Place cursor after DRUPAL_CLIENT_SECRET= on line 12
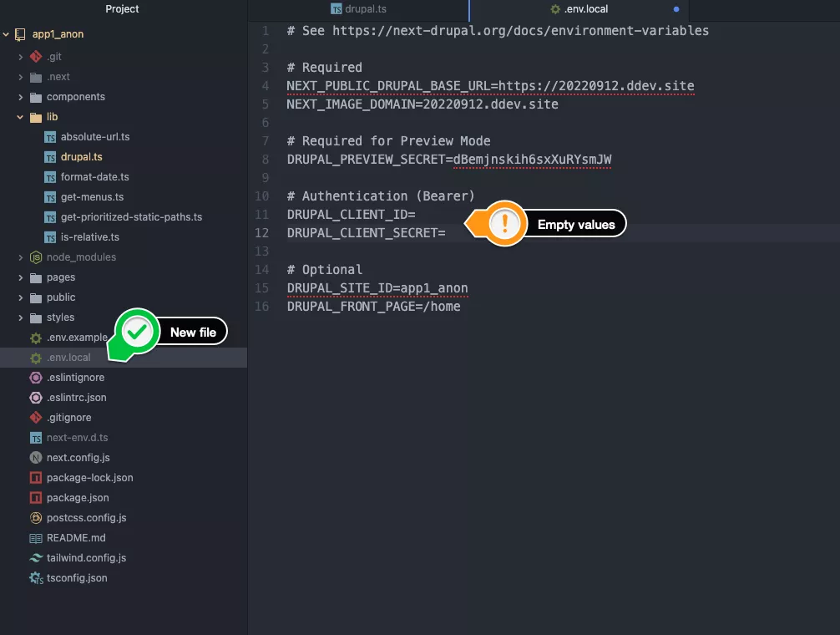The width and height of the screenshot is (840, 635). [447, 233]
